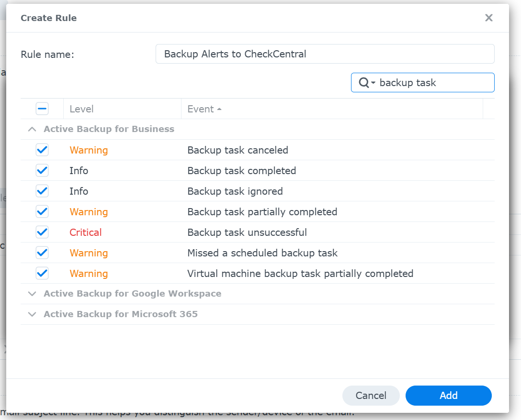521x420 pixels.
Task: Click Warning label for Missed scheduled backup
Action: point(89,253)
